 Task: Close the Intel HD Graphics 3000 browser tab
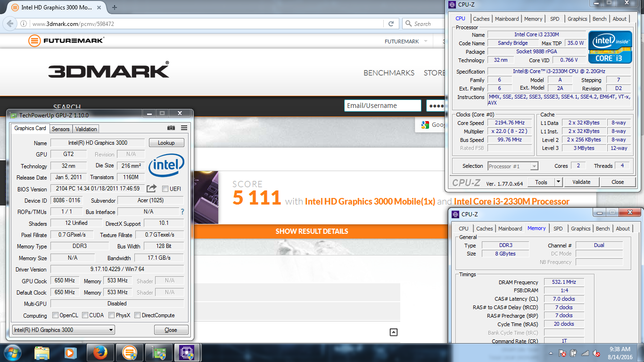tap(99, 8)
